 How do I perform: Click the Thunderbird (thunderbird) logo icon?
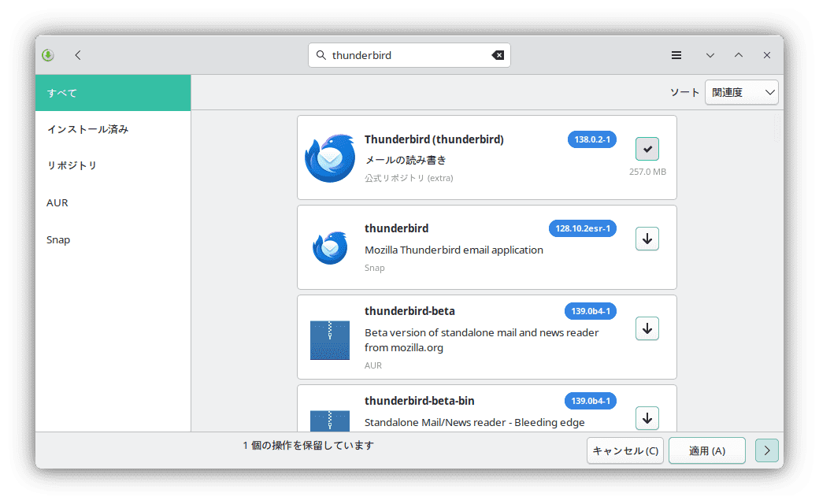(330, 157)
